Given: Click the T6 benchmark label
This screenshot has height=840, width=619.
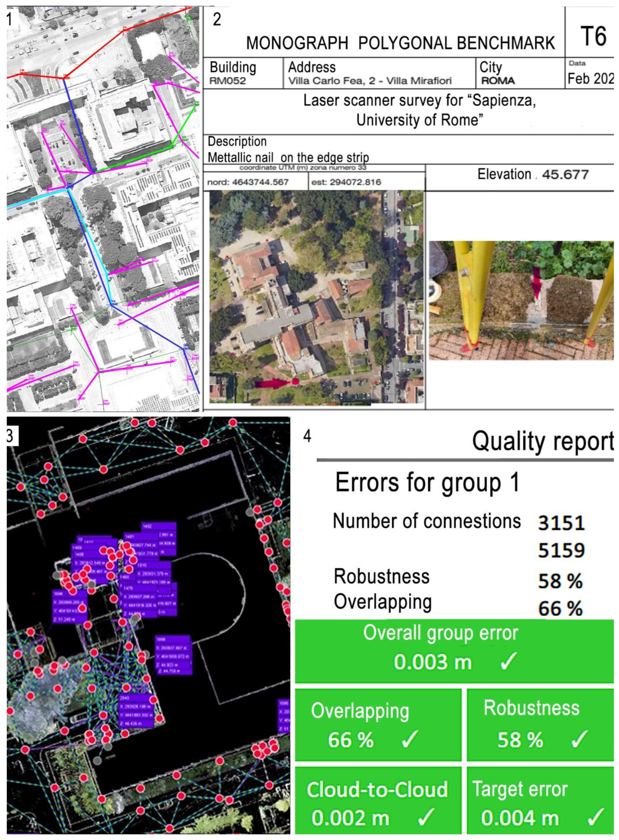Looking at the screenshot, I should tap(593, 37).
